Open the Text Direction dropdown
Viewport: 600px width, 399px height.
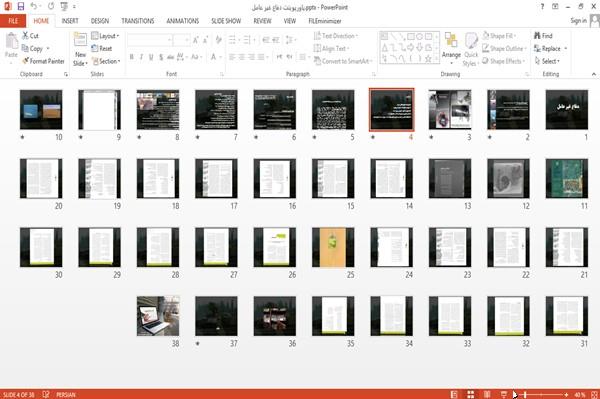tap(336, 36)
